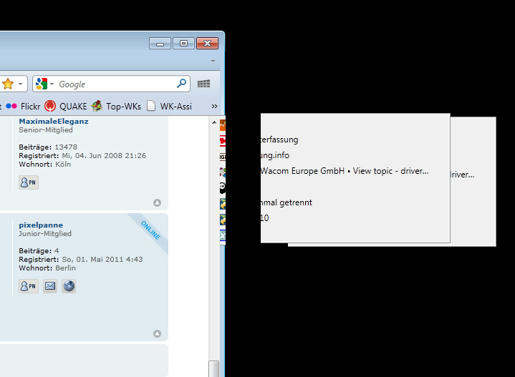Viewport: 515px width, 377px height.
Task: Click the magnifier search icon
Action: point(182,83)
